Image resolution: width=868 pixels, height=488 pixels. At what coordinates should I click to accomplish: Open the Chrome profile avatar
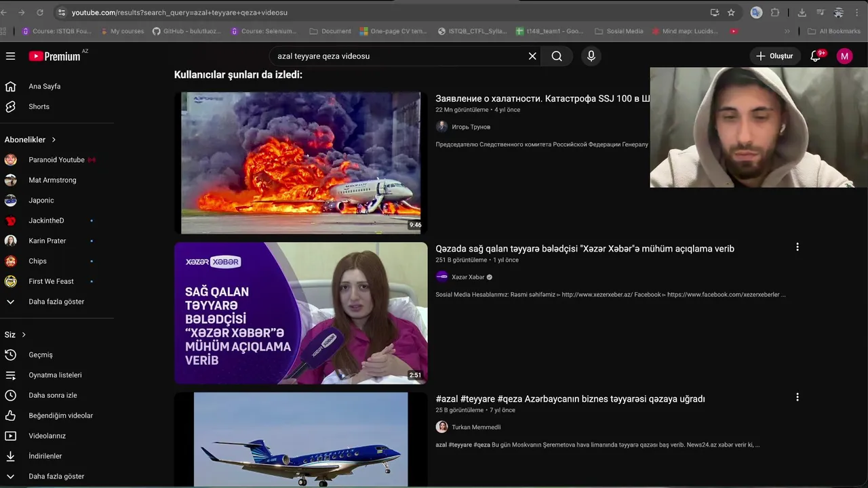point(839,12)
